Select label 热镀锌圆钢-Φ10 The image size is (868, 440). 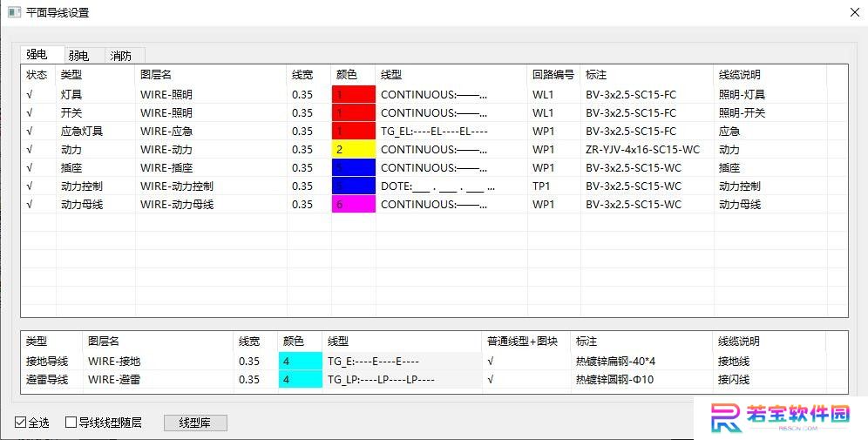click(x=614, y=380)
